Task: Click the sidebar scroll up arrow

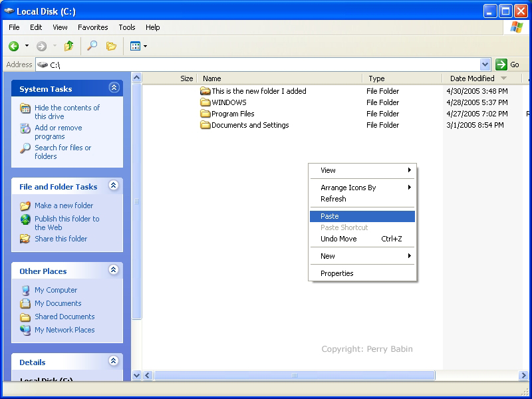Action: [136, 78]
